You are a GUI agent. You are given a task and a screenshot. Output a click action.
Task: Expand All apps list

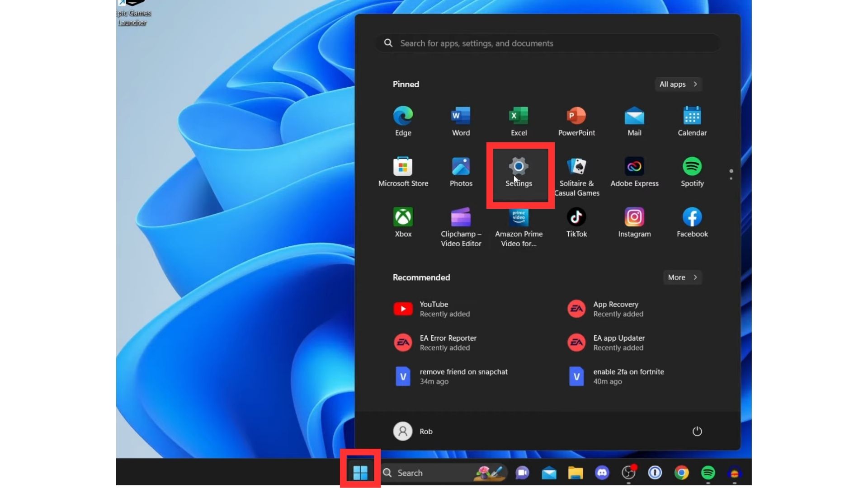click(x=678, y=84)
